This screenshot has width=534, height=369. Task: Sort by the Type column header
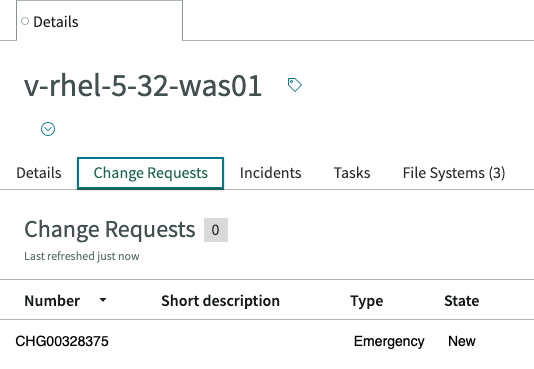click(366, 301)
